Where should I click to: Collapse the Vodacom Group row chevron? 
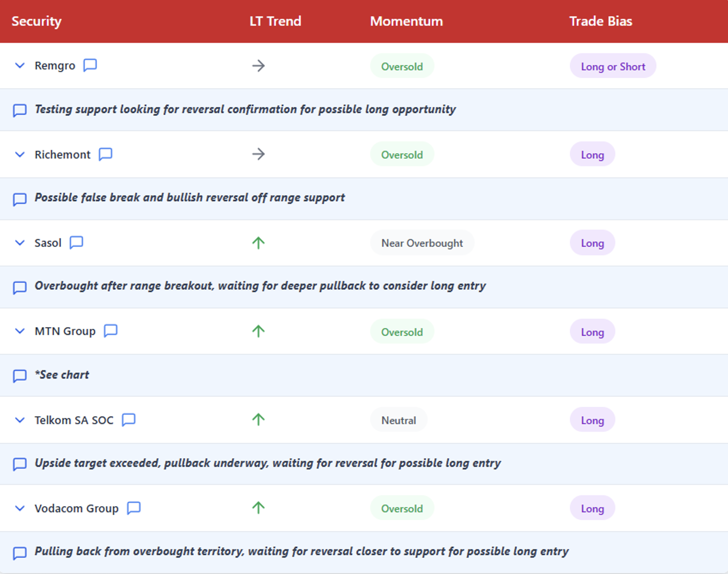point(20,508)
